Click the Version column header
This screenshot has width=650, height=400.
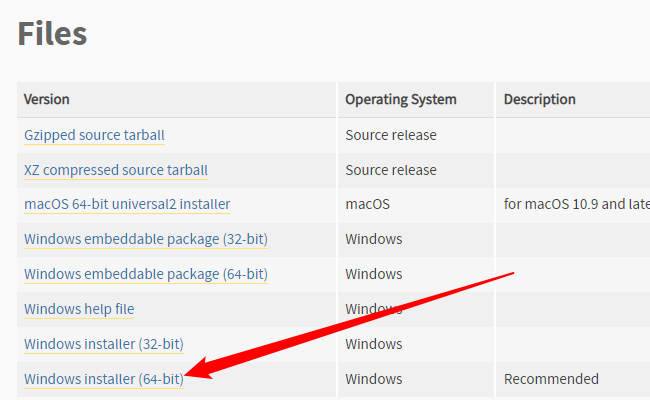[x=47, y=100]
